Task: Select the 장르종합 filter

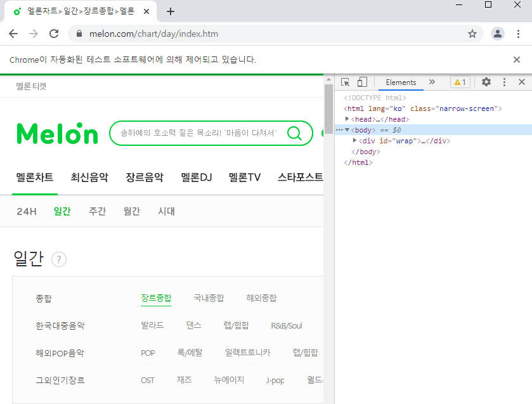Action: pos(156,298)
